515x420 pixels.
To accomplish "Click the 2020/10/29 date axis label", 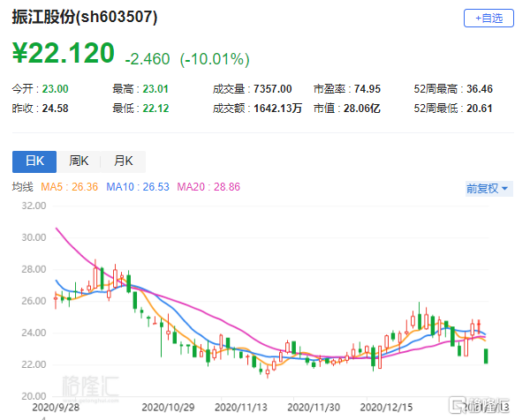I will click(x=168, y=408).
